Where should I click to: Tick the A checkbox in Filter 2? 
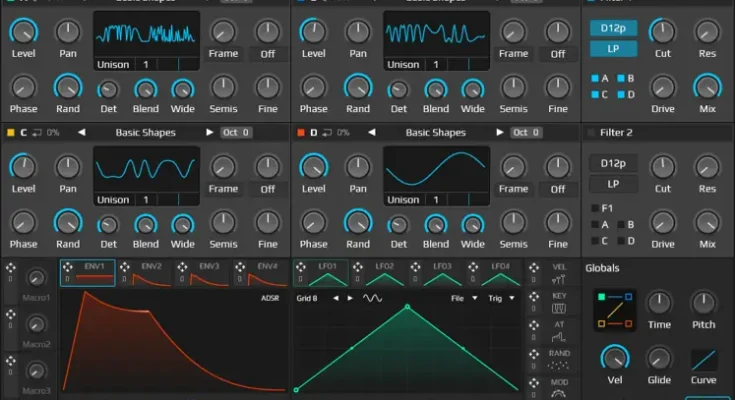(x=594, y=225)
